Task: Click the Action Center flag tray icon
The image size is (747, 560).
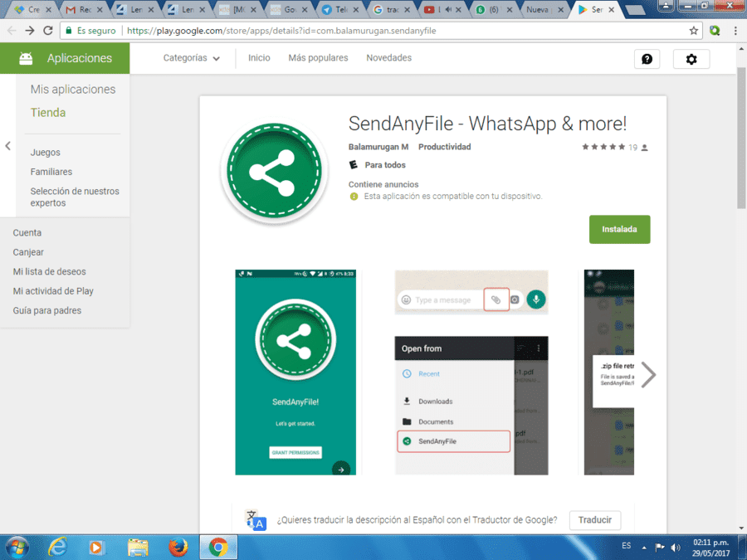Action: tap(660, 548)
